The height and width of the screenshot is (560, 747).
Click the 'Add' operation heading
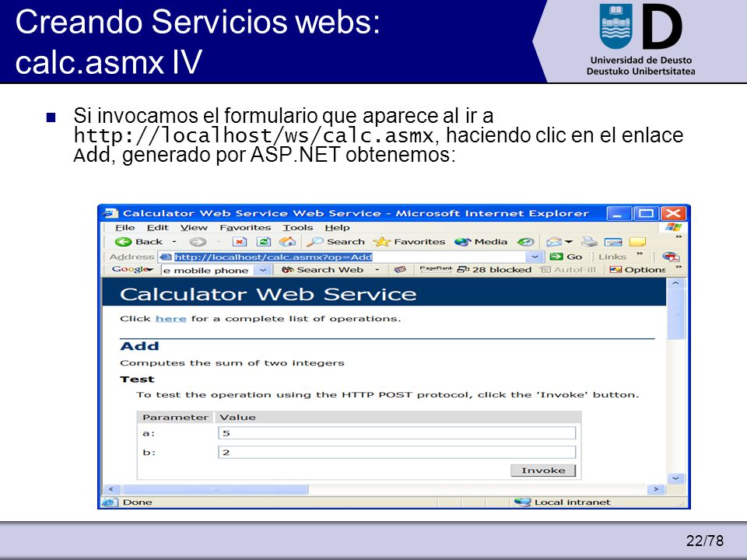139,346
